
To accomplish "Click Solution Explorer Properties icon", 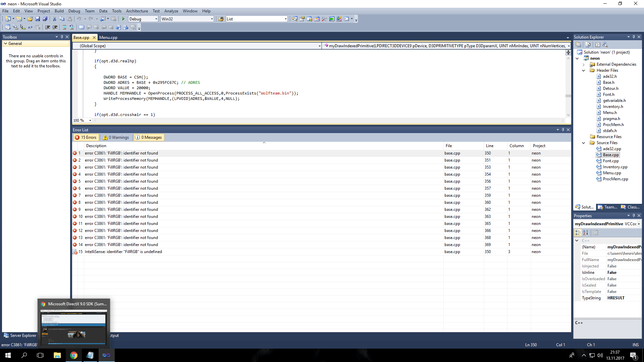I will coord(578,45).
